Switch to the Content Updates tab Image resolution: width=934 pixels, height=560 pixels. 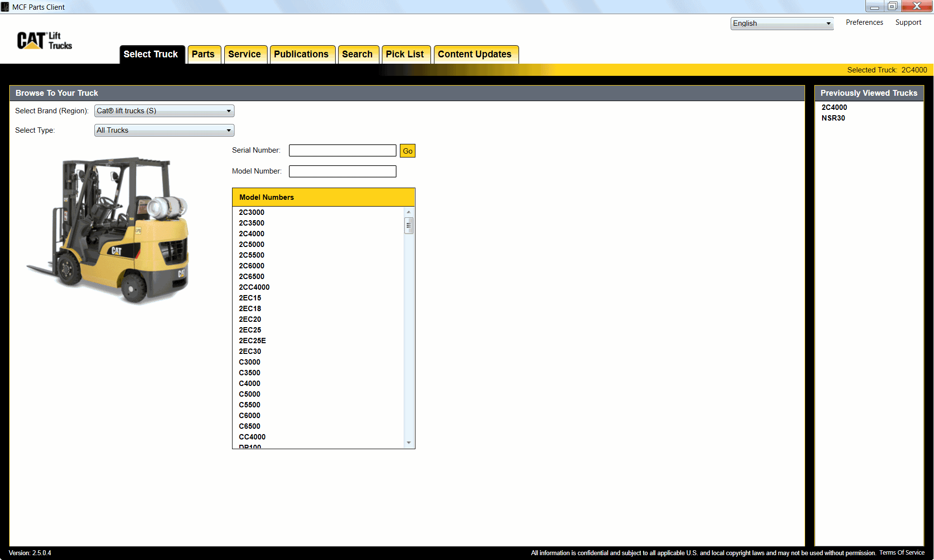pyautogui.click(x=475, y=54)
